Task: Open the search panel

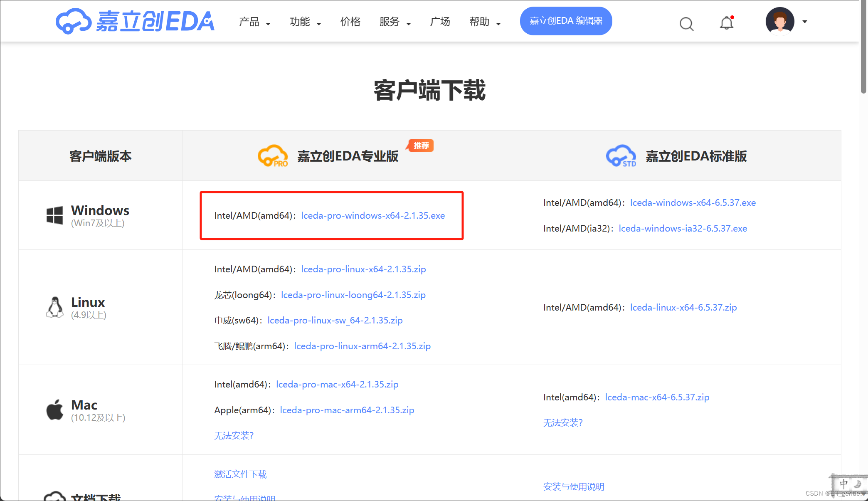Action: (x=686, y=24)
